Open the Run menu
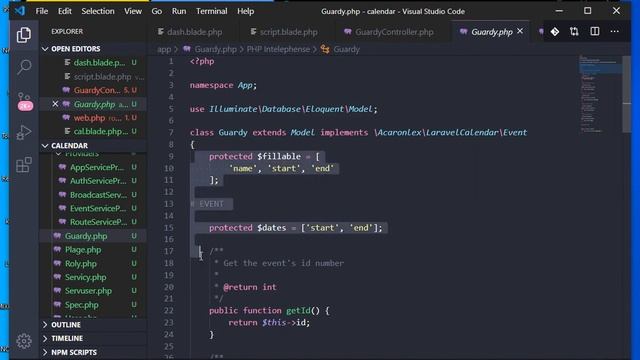This screenshot has width=640, height=360. (x=179, y=11)
